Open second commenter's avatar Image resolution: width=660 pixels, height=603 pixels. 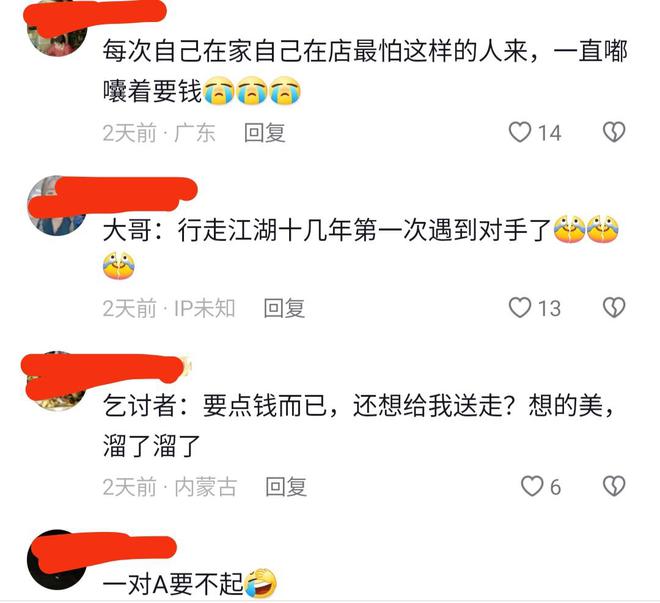57,206
